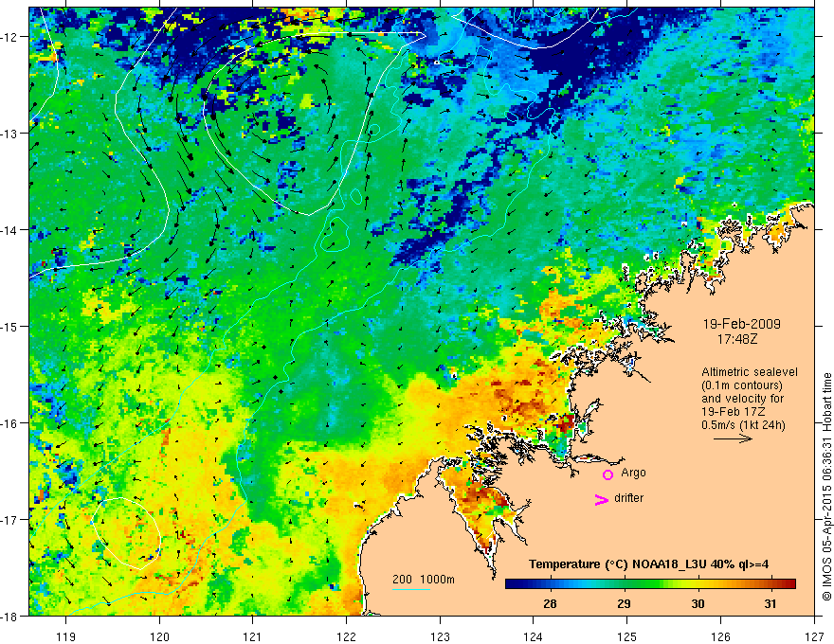Image resolution: width=834 pixels, height=644 pixels.
Task: Click the velocity scale arrow in legend
Action: (x=733, y=438)
